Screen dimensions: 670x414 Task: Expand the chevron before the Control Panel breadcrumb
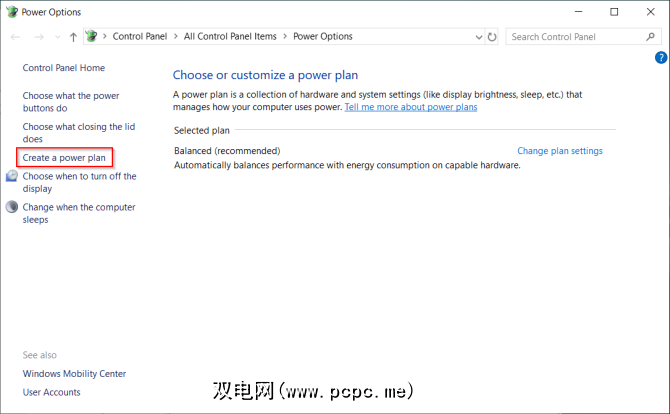click(x=105, y=37)
